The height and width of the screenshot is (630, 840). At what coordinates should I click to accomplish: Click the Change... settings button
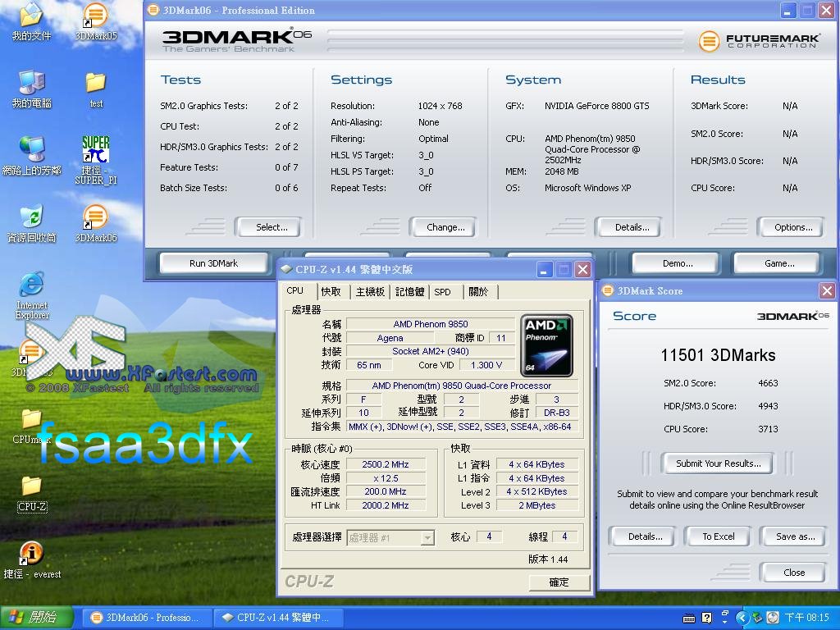click(x=445, y=227)
